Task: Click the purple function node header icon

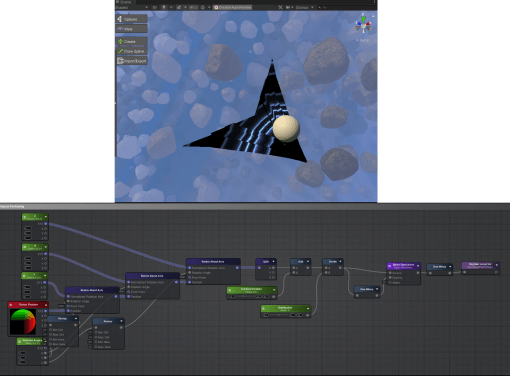Action: point(390,266)
